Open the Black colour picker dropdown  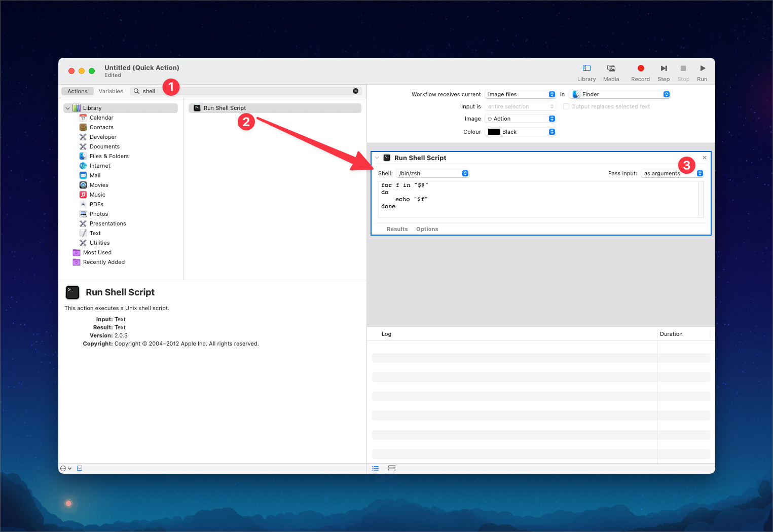pyautogui.click(x=520, y=132)
